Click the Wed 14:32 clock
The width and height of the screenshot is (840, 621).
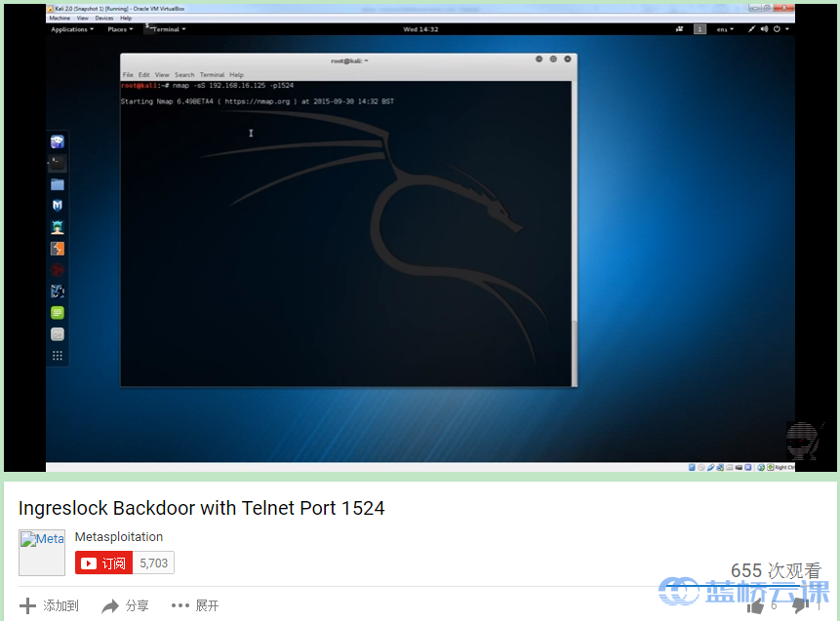tap(420, 29)
